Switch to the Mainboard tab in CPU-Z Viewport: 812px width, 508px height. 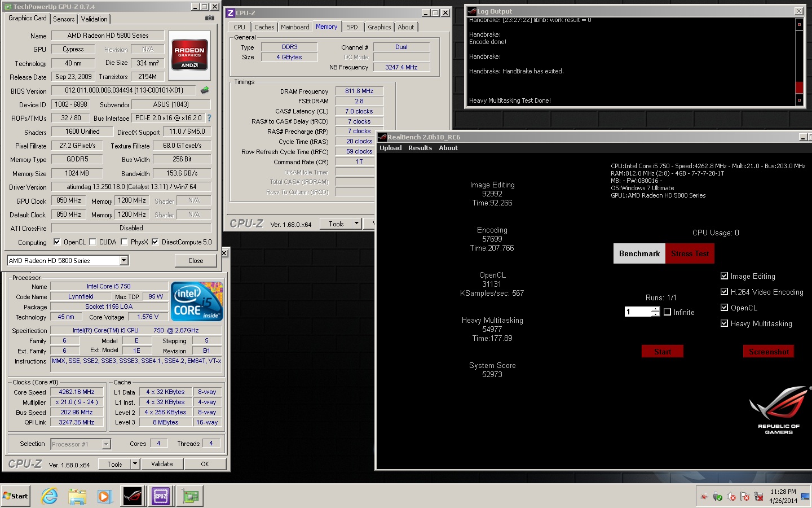(x=295, y=27)
